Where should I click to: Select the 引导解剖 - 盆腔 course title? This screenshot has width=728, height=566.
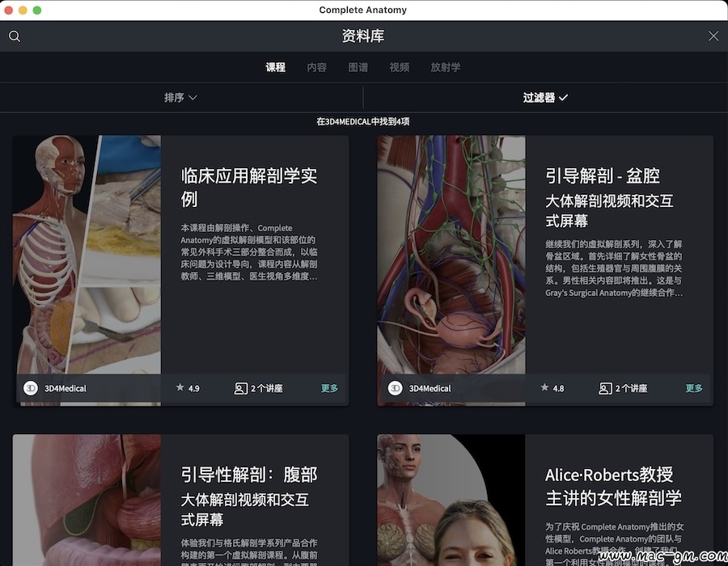(602, 175)
